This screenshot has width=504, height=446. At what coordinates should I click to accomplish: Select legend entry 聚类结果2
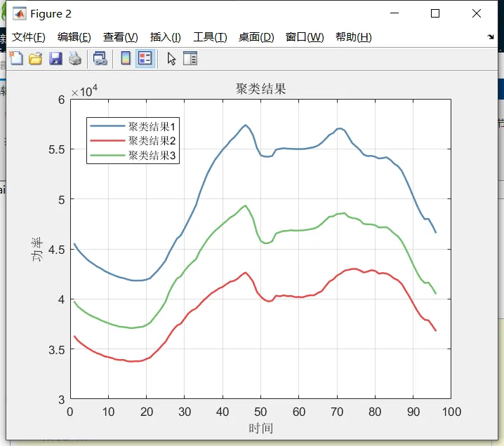(x=152, y=141)
